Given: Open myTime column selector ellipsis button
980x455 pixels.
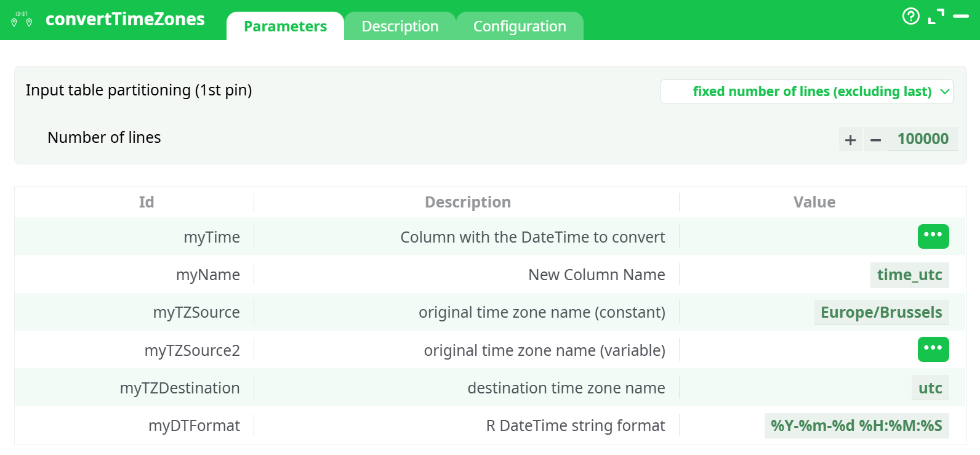Looking at the screenshot, I should 933,236.
